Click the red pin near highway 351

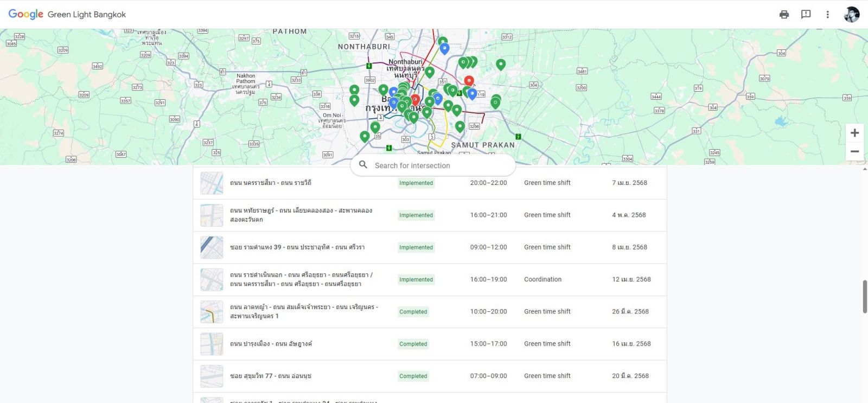[x=469, y=81]
